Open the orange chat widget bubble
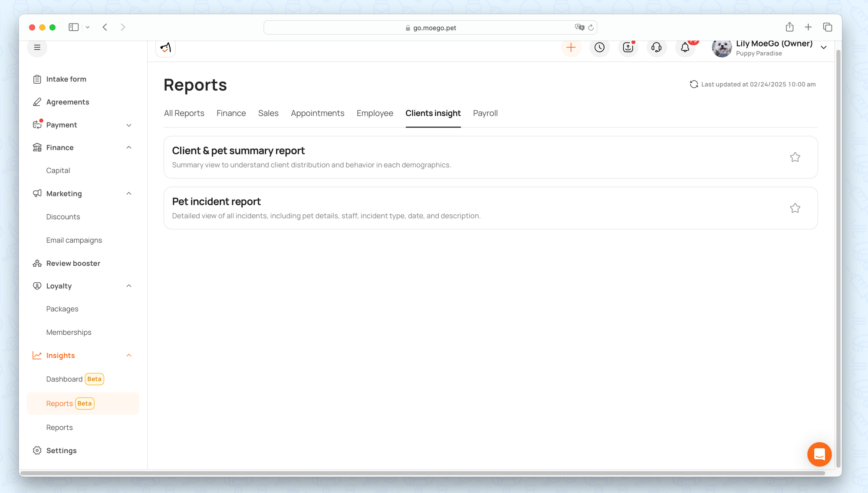This screenshot has width=868, height=493. [x=819, y=454]
